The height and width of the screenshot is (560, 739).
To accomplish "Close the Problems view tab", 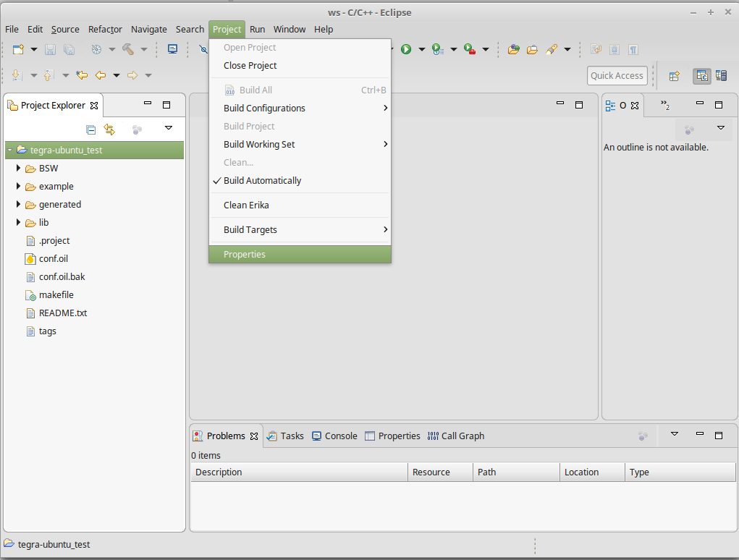I will 254,436.
